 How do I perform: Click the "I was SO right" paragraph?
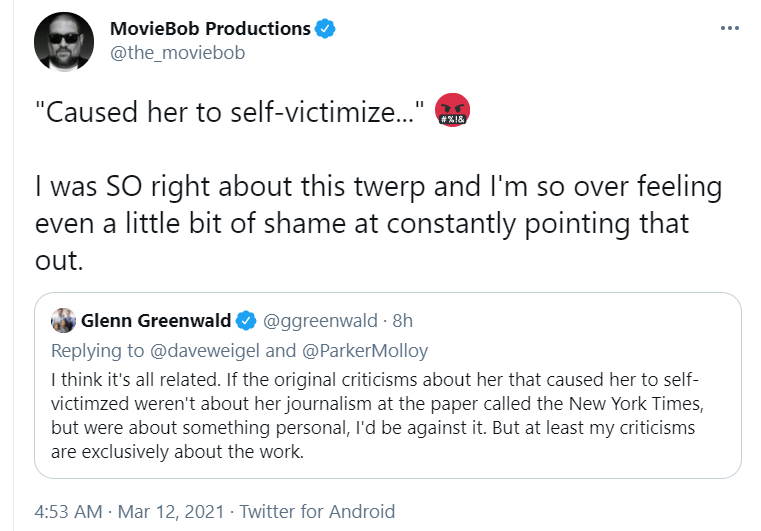coord(379,223)
